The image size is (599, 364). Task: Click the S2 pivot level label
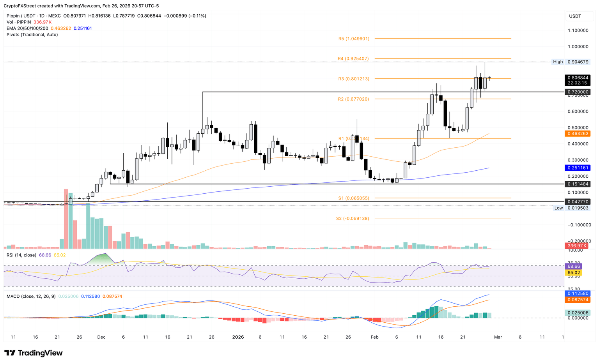[x=353, y=219]
